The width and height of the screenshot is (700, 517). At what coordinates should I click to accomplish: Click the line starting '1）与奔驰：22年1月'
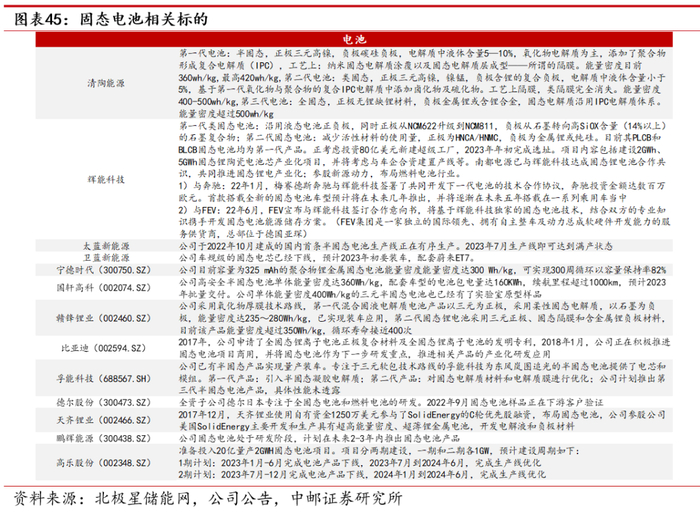click(x=422, y=186)
